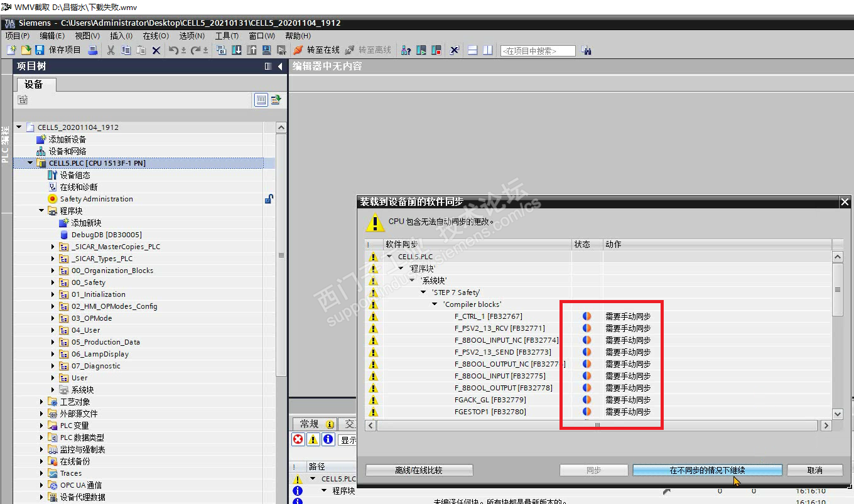Screen dimensions: 854x504
Task: Split editor area vertically
Action: tap(488, 50)
